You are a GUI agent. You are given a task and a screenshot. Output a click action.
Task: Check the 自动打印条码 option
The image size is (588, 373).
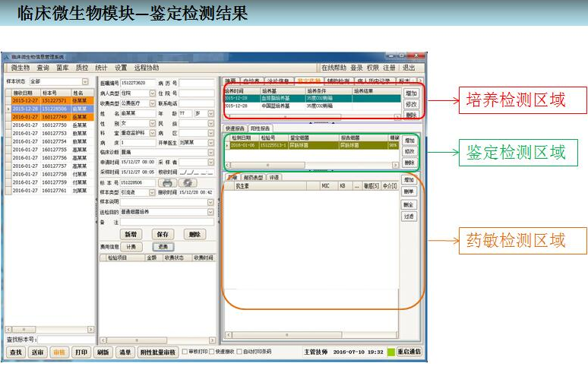pyautogui.click(x=240, y=352)
